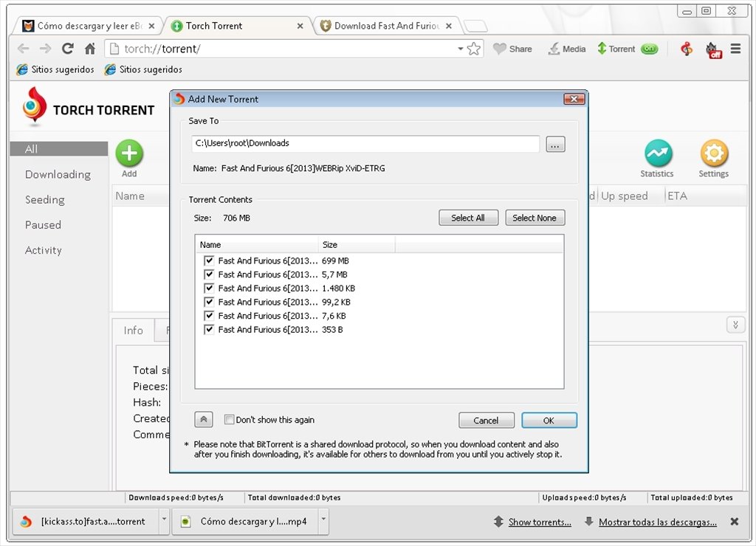Screen dimensions: 756x546
Task: Open the first Sitios sugeridos bookmark
Action: [x=55, y=69]
